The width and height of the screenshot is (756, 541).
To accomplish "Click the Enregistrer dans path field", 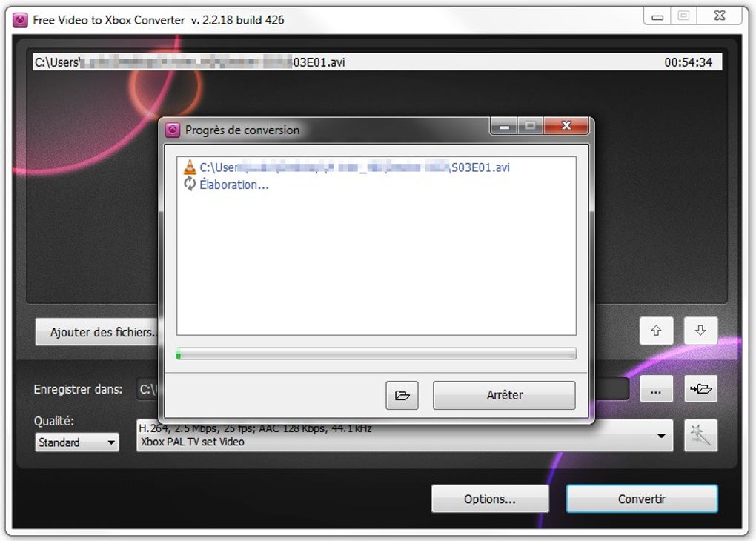I will click(383, 388).
